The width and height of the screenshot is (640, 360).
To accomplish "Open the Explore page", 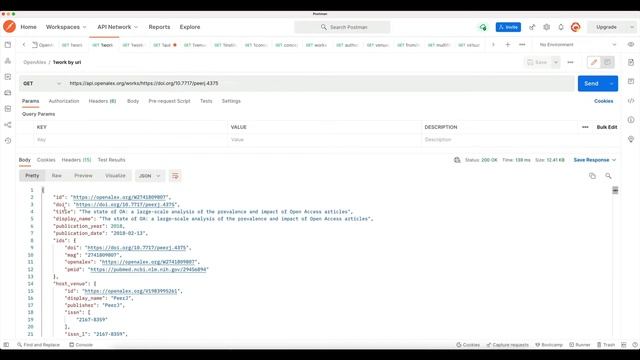I will 190,27.
